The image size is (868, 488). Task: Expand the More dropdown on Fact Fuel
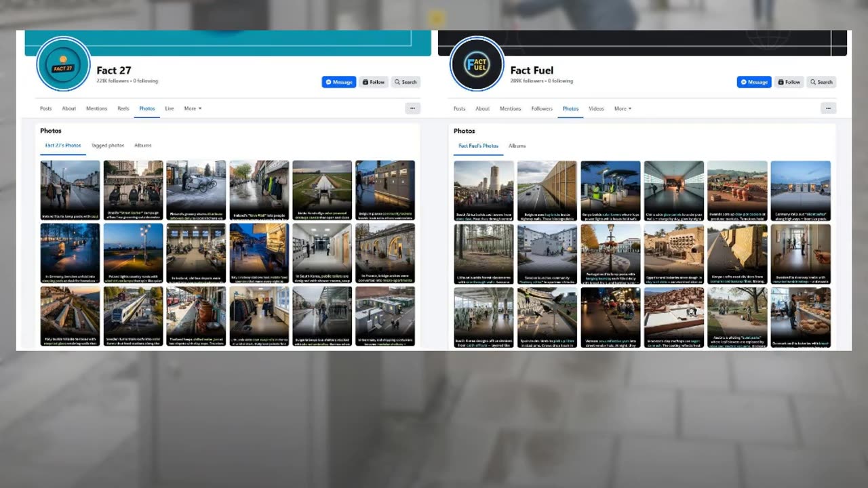click(623, 108)
